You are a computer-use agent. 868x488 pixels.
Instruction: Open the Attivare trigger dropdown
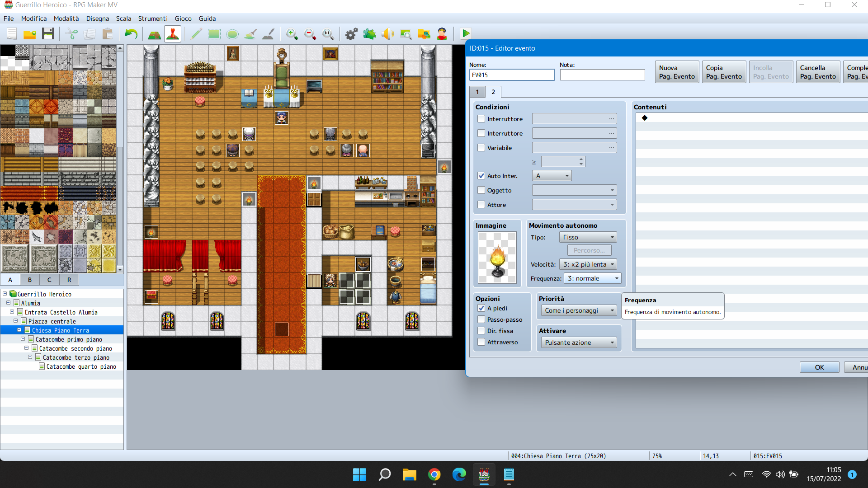click(x=579, y=343)
